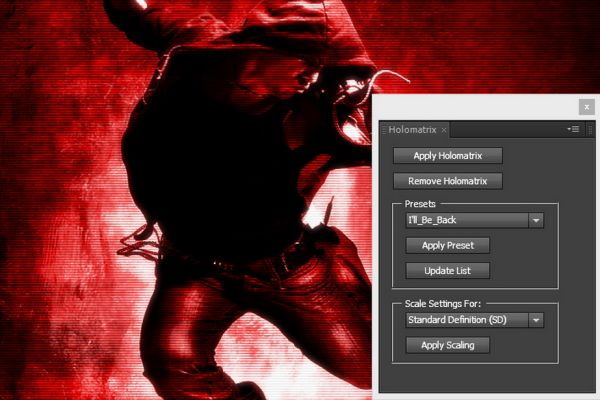The width and height of the screenshot is (600, 400).
Task: Click the panel grip handle beside Holomatrix
Action: [x=384, y=130]
